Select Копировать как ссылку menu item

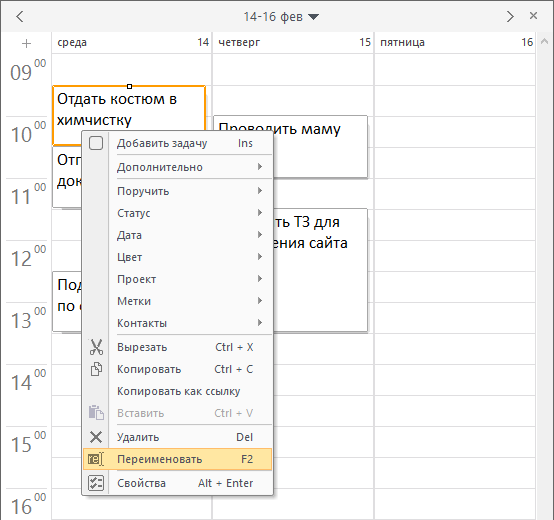click(178, 391)
